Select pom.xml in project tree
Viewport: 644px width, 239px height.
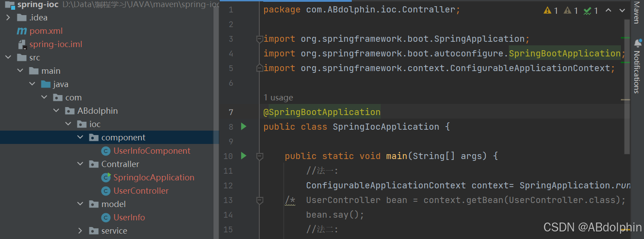(x=46, y=31)
